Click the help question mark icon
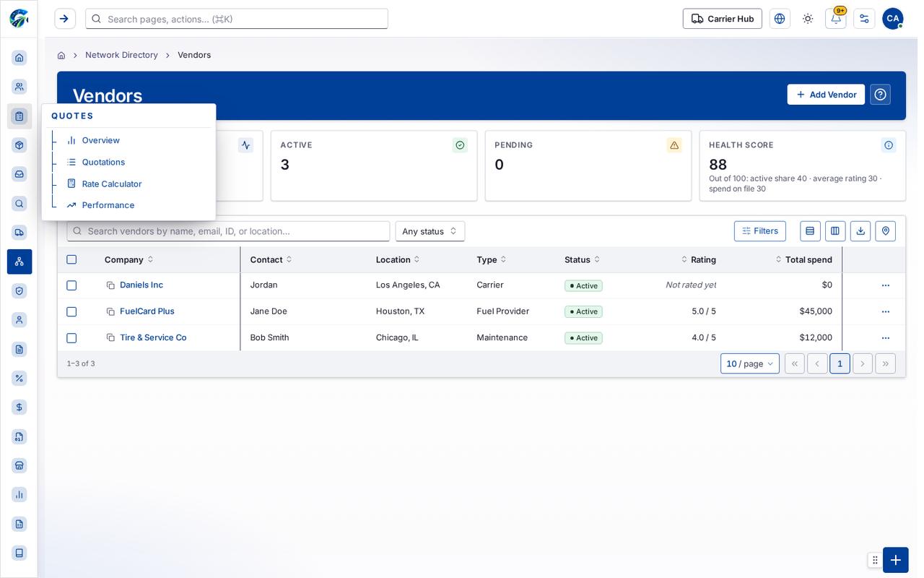 pyautogui.click(x=880, y=95)
